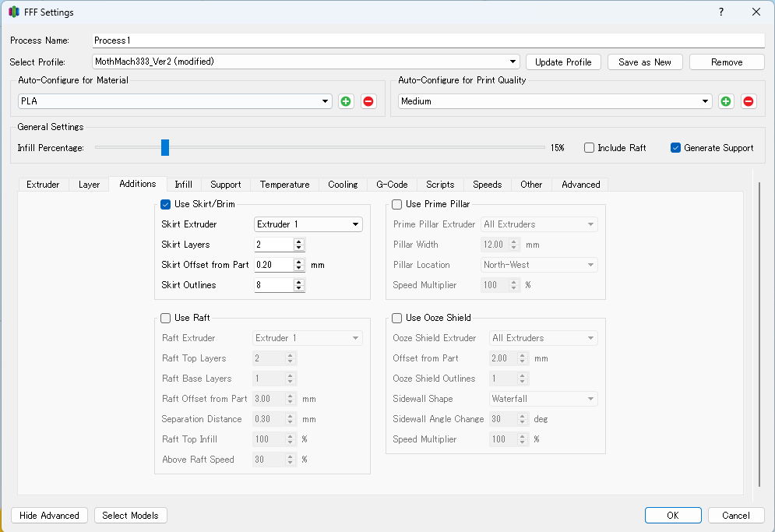
Task: Enable the Use Ooze Shield checkbox
Action: 397,318
